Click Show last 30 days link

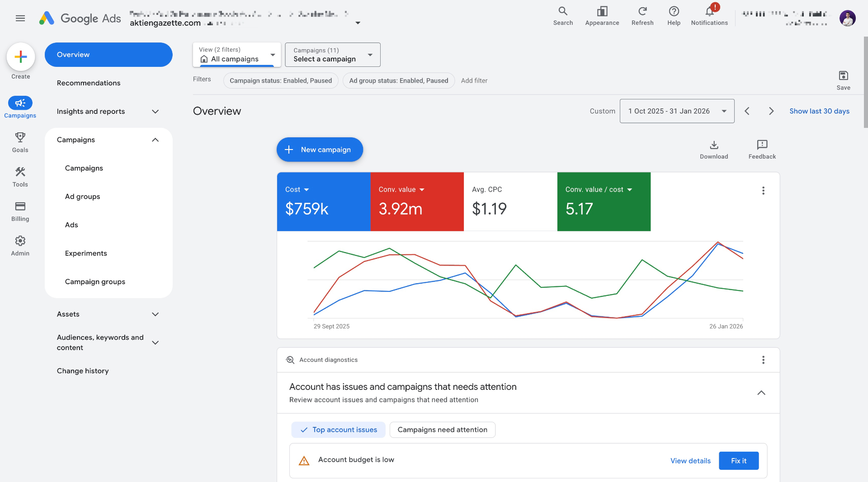[x=819, y=111]
